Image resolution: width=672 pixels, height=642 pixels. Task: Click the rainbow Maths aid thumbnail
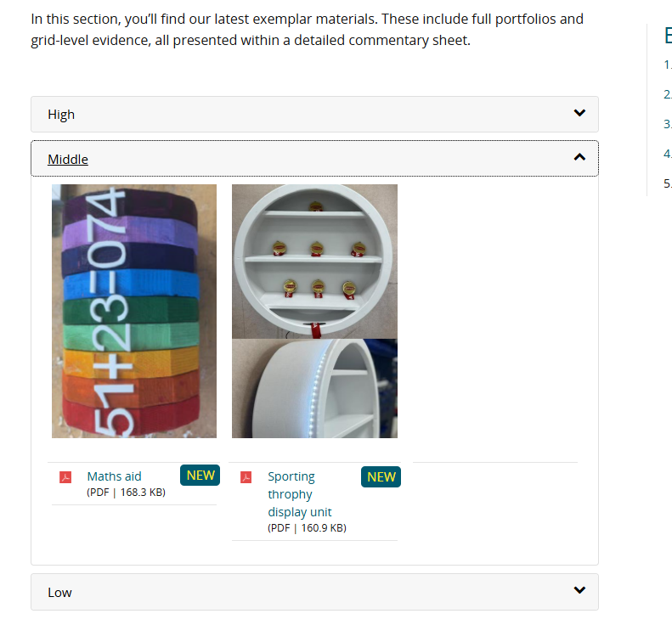[134, 311]
